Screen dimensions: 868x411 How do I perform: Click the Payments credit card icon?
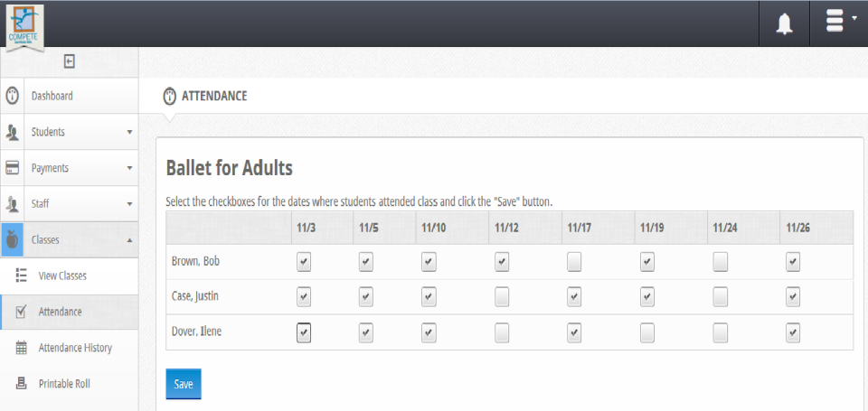(13, 168)
